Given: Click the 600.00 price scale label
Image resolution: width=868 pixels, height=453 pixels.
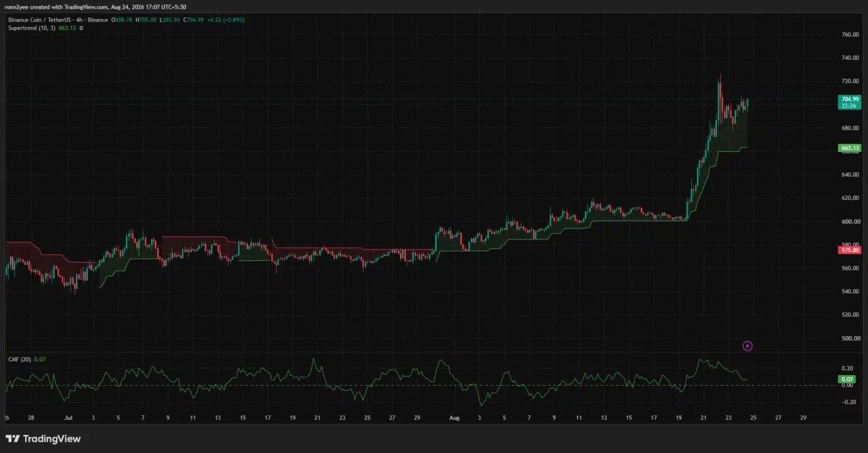Looking at the screenshot, I should (x=850, y=222).
